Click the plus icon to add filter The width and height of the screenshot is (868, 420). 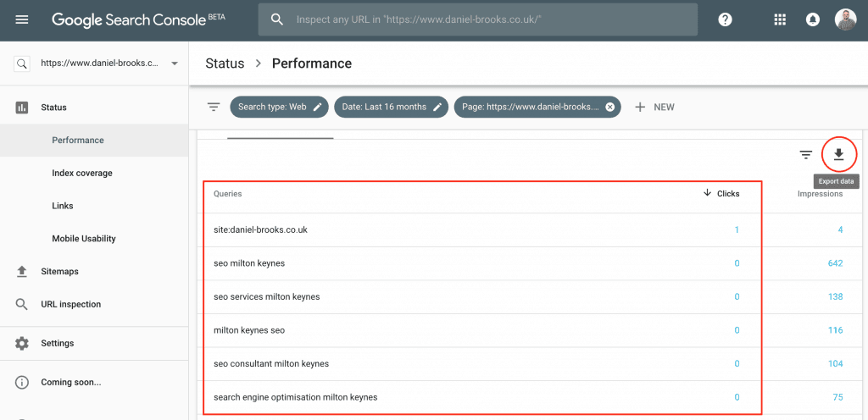[640, 108]
